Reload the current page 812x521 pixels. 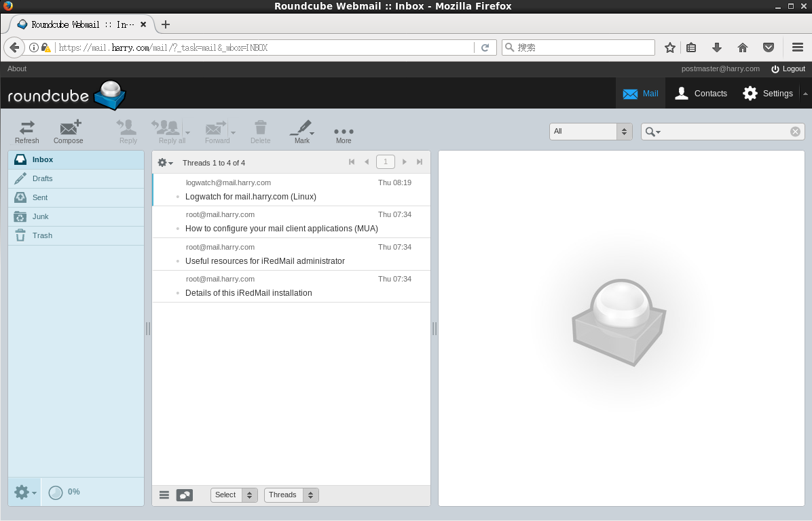(x=485, y=47)
